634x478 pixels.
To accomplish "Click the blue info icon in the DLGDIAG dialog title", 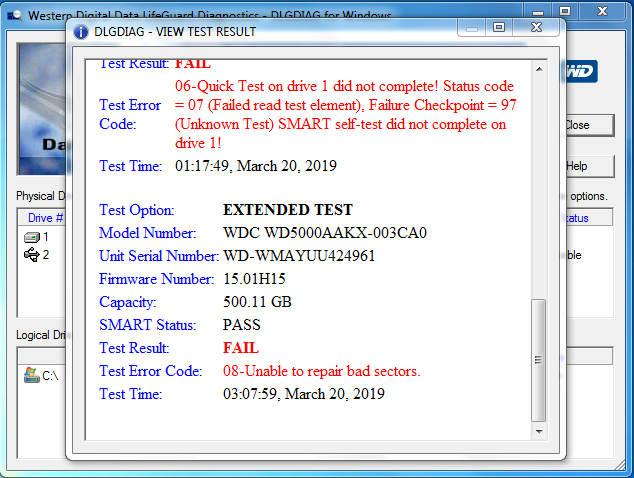I will pyautogui.click(x=81, y=32).
